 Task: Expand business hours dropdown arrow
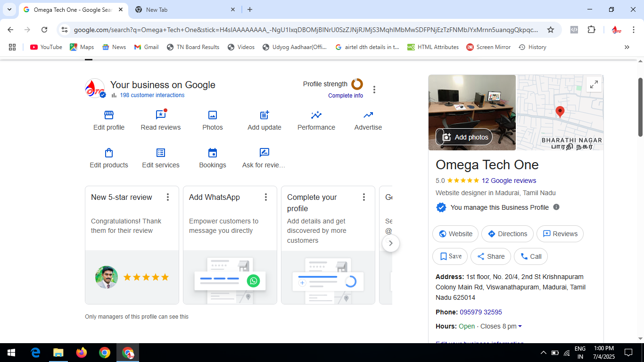(x=520, y=326)
